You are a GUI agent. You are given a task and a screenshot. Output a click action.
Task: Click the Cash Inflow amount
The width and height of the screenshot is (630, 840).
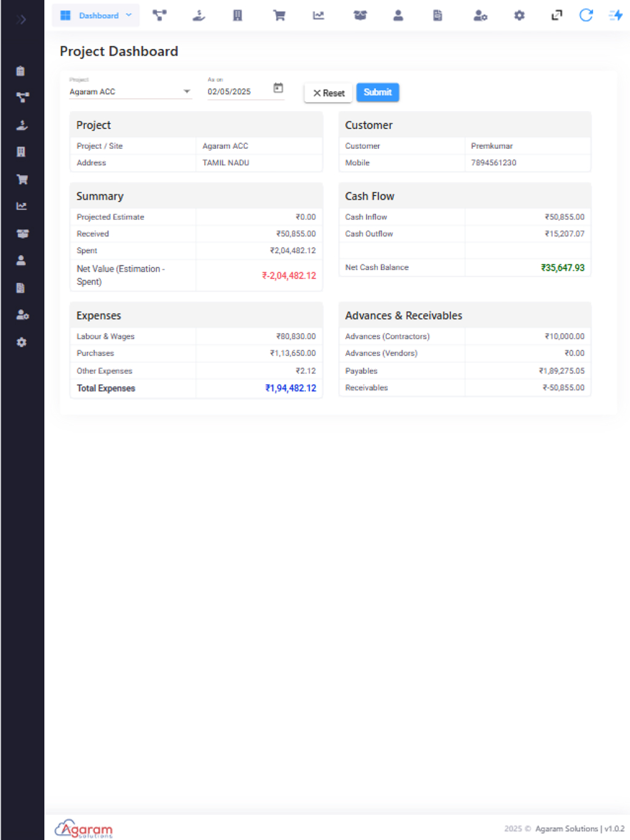pos(565,217)
